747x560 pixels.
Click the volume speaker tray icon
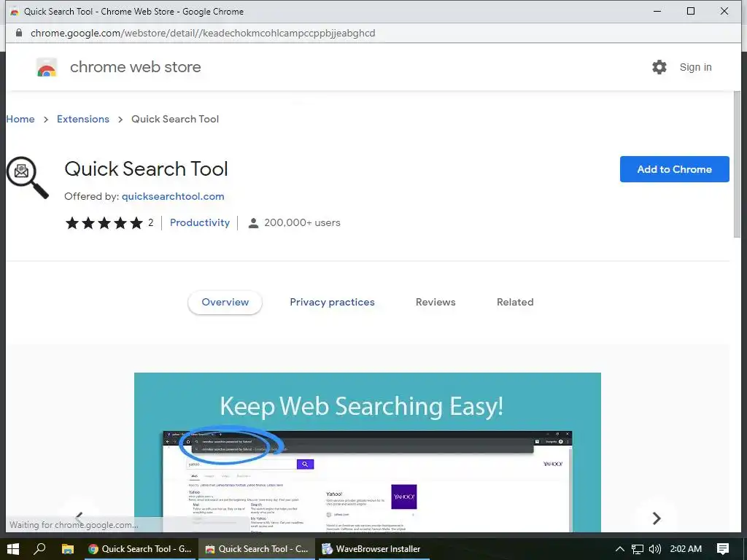coord(655,549)
